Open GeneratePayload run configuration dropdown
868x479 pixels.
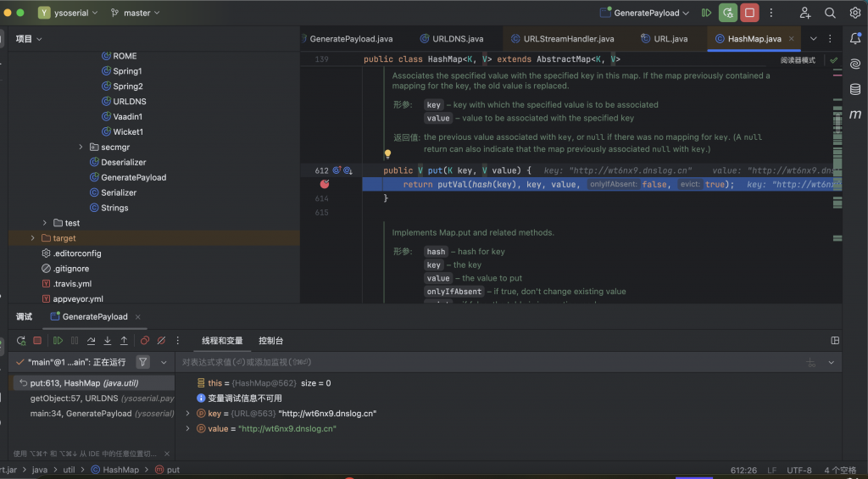pyautogui.click(x=644, y=13)
